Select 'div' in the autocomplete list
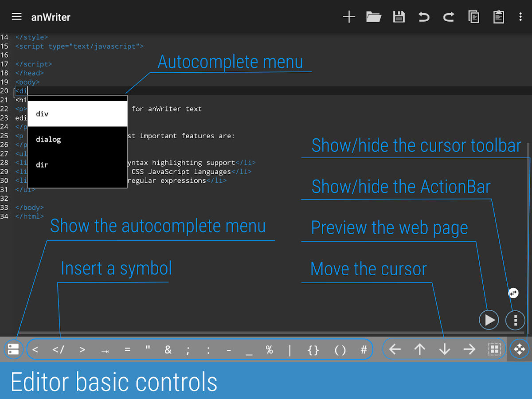Screen dimensions: 532x399 point(78,114)
